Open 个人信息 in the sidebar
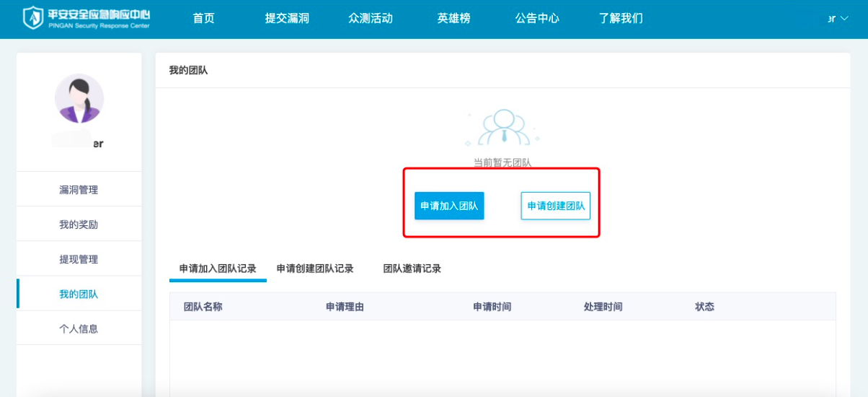The height and width of the screenshot is (397, 868). pyautogui.click(x=79, y=328)
